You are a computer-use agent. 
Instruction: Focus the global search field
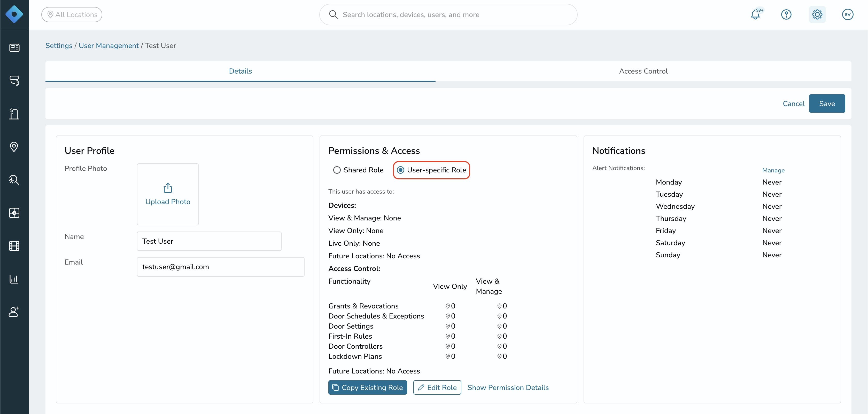click(x=448, y=14)
